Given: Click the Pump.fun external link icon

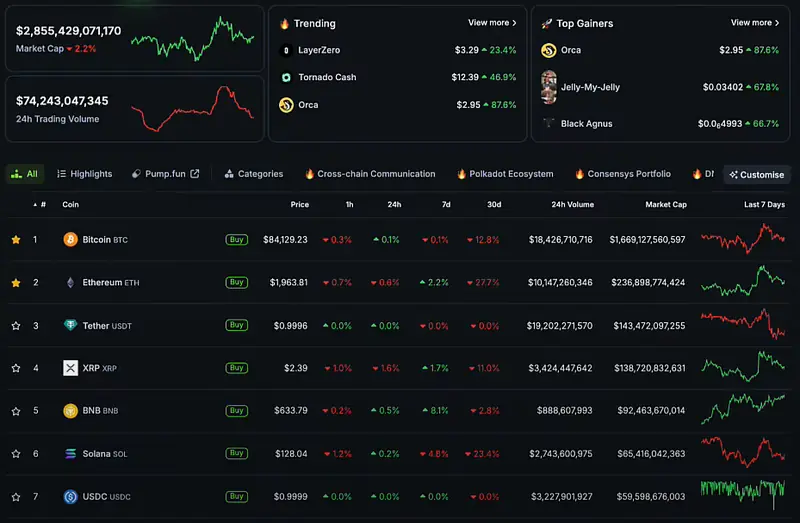Looking at the screenshot, I should coord(195,173).
